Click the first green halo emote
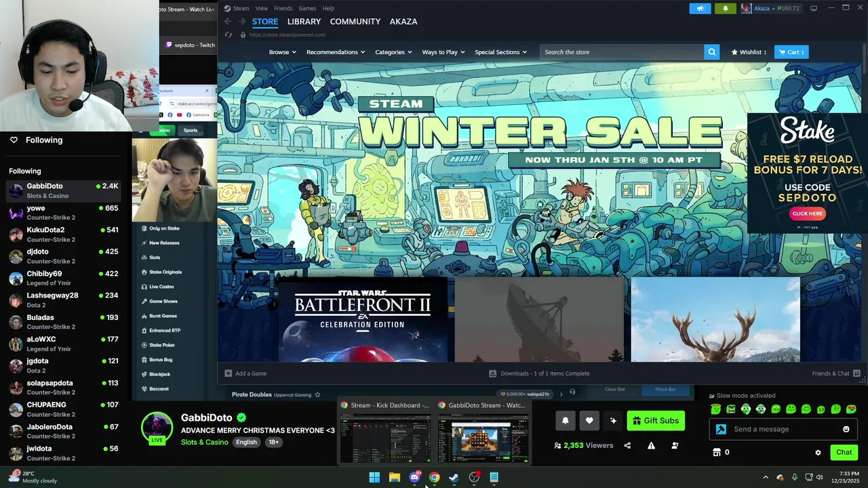Image resolution: width=868 pixels, height=488 pixels. 715,409
